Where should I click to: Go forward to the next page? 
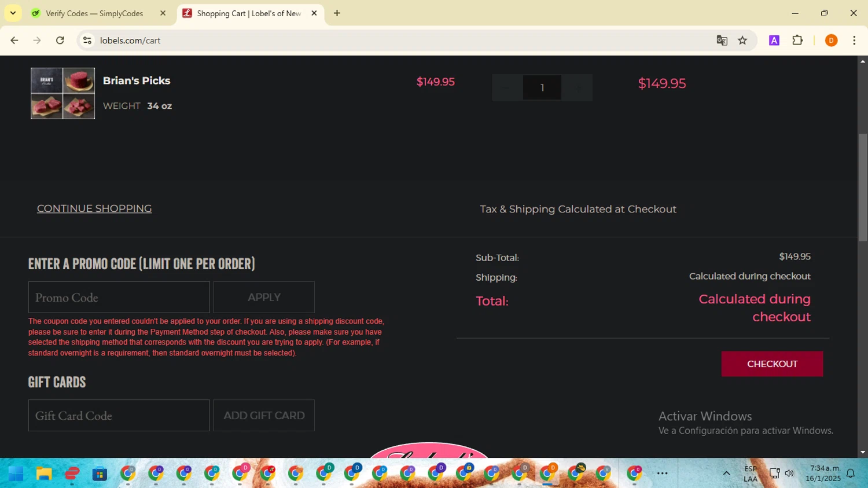[x=37, y=41]
